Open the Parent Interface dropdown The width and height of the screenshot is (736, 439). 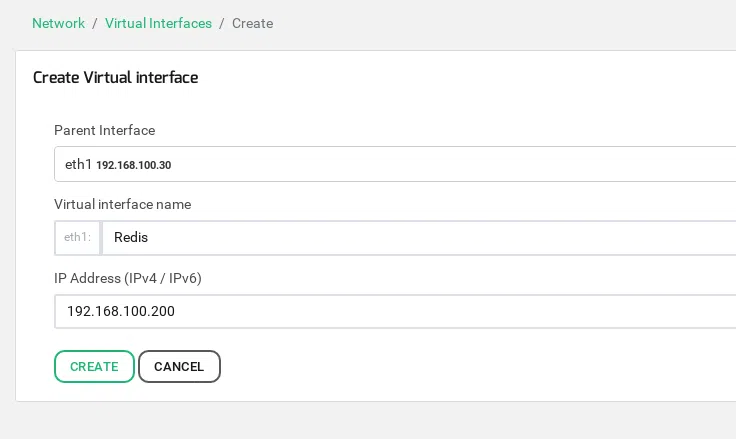click(400, 164)
